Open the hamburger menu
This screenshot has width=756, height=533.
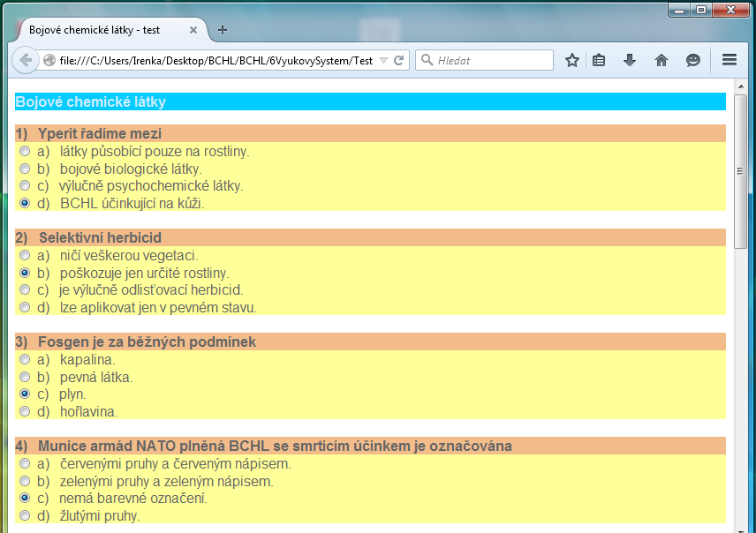(x=730, y=60)
